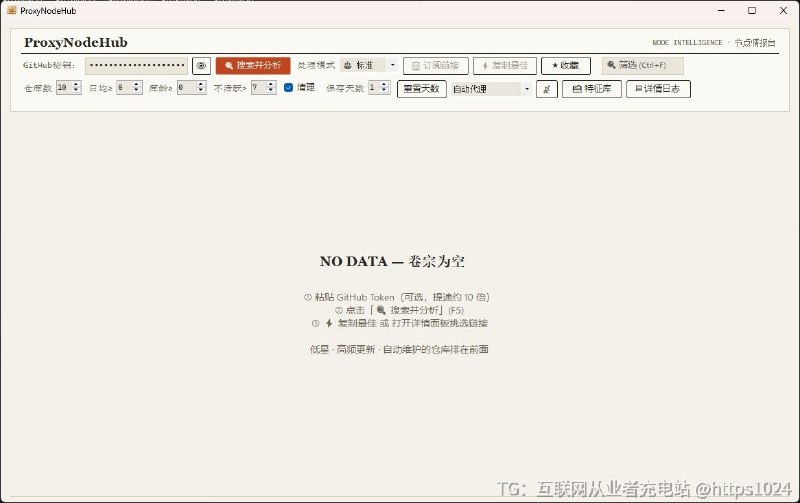The image size is (800, 503).
Task: Open the 特征库 signature library
Action: tap(592, 89)
